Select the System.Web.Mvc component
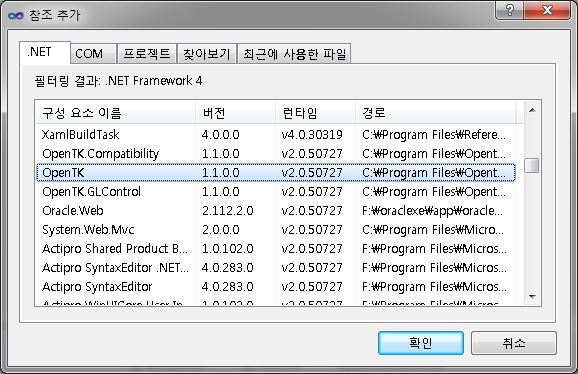578x374 pixels. tap(275, 230)
